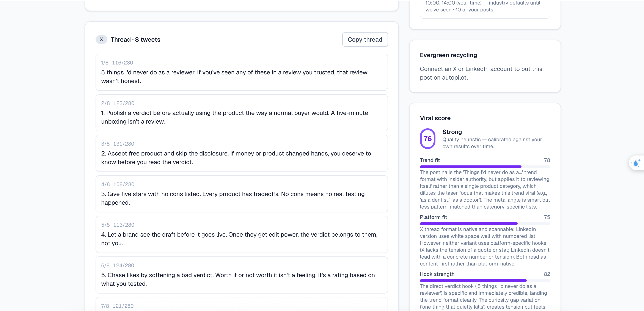Click the 116/280 character counter
Viewport: 644px width, 311px height.
click(x=122, y=63)
